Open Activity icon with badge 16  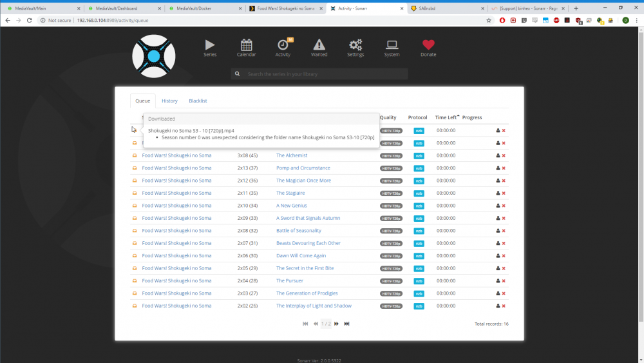click(x=283, y=48)
